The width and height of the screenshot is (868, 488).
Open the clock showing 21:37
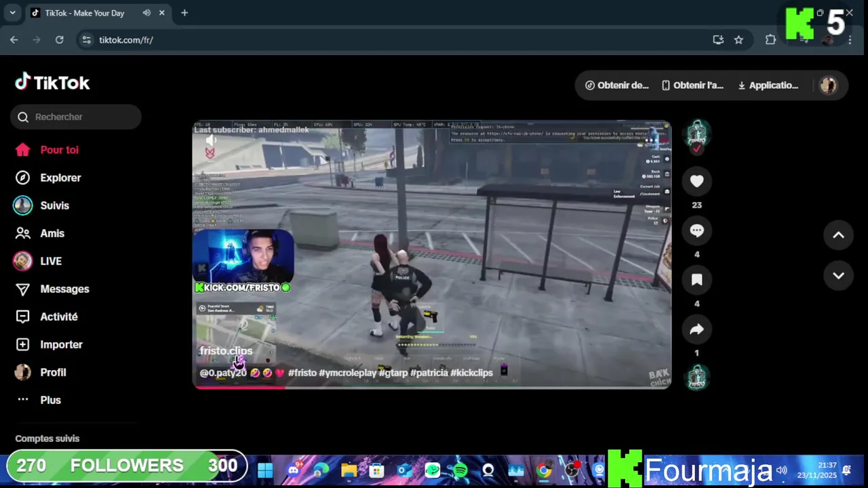[816, 470]
